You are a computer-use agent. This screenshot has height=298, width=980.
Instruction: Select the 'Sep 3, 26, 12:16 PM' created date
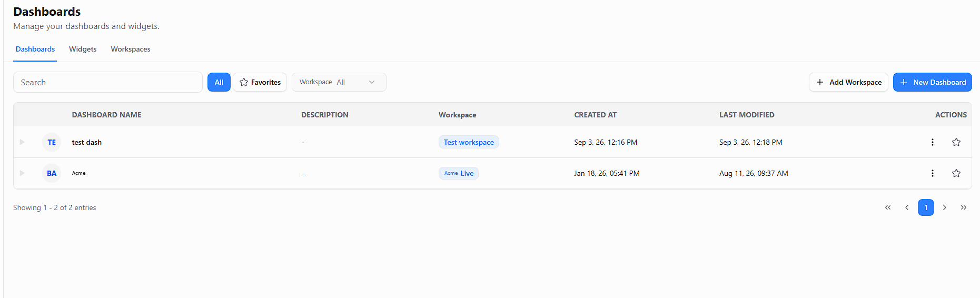click(606, 142)
